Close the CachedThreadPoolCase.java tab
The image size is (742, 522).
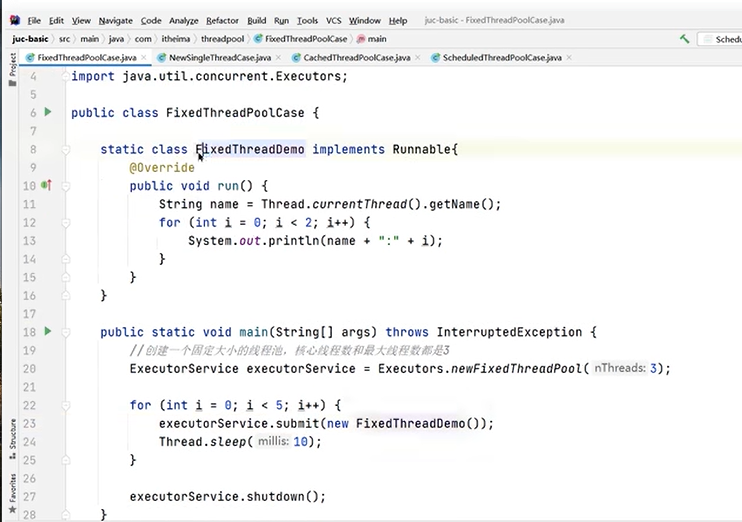pyautogui.click(x=417, y=58)
